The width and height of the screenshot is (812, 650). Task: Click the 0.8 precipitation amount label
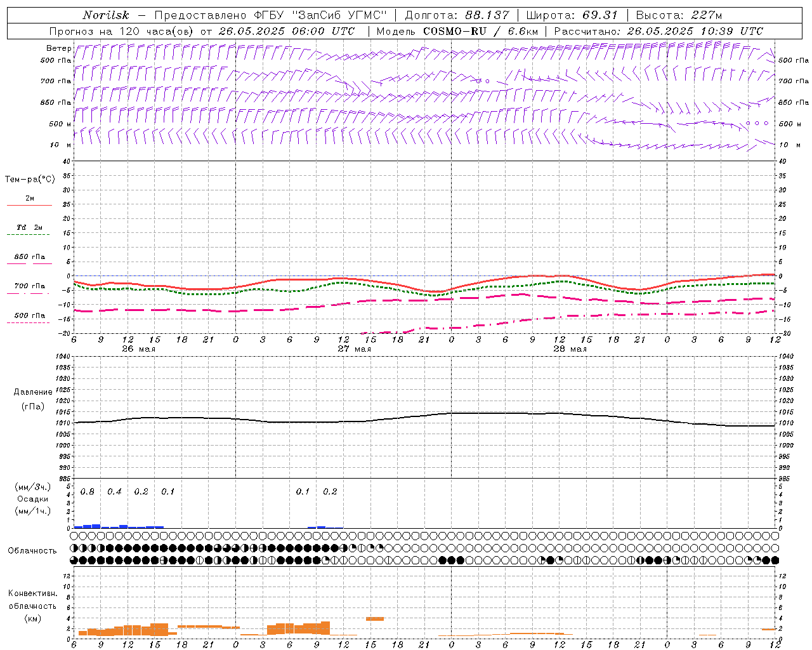pyautogui.click(x=88, y=491)
